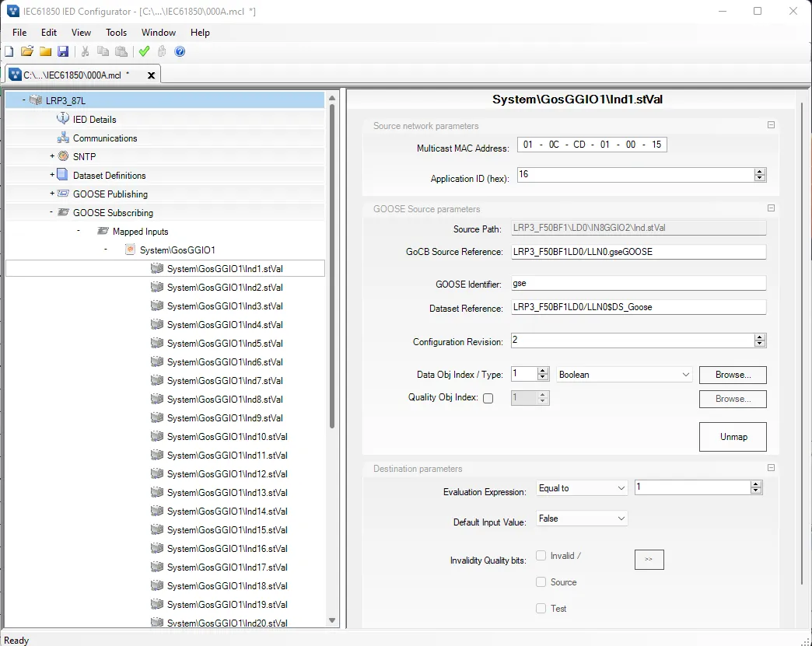
Task: Click the Cut scissors toolbar icon
Action: [x=86, y=51]
